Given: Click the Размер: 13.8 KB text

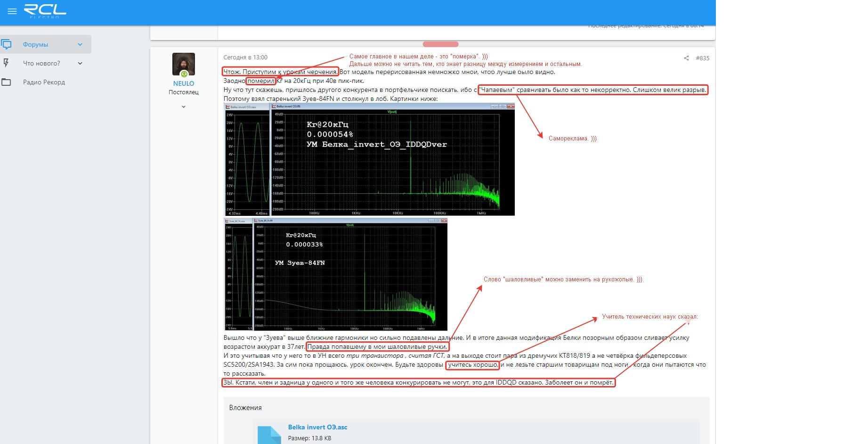Looking at the screenshot, I should pyautogui.click(x=309, y=438).
